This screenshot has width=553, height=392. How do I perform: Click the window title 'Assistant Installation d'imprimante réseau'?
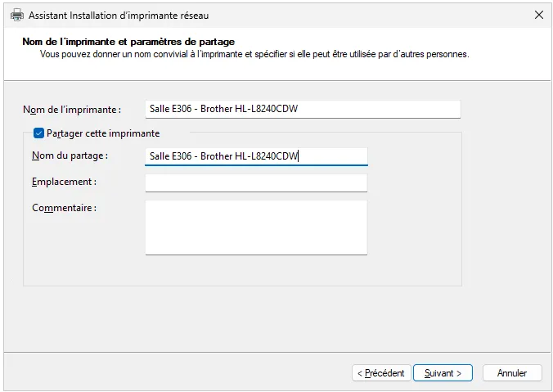pos(119,16)
